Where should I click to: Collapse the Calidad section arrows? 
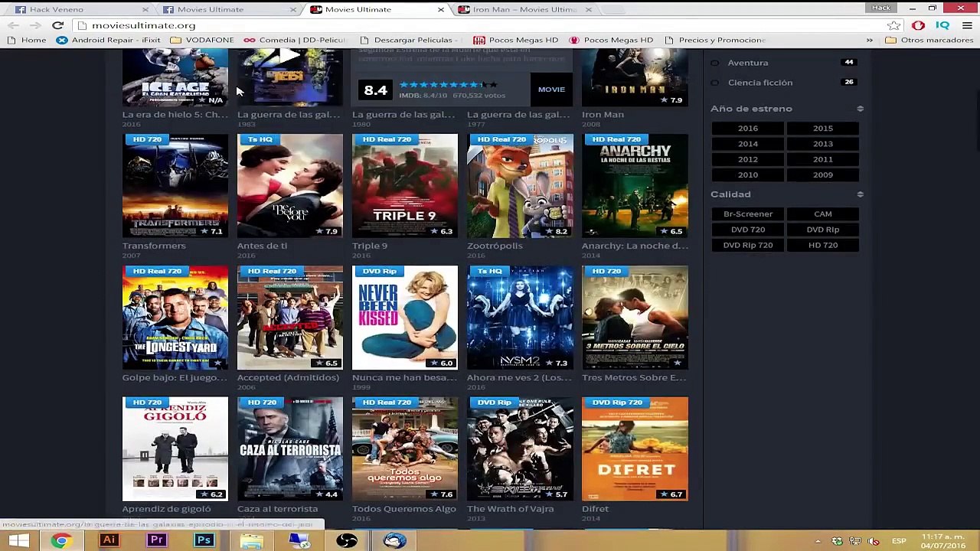(860, 194)
